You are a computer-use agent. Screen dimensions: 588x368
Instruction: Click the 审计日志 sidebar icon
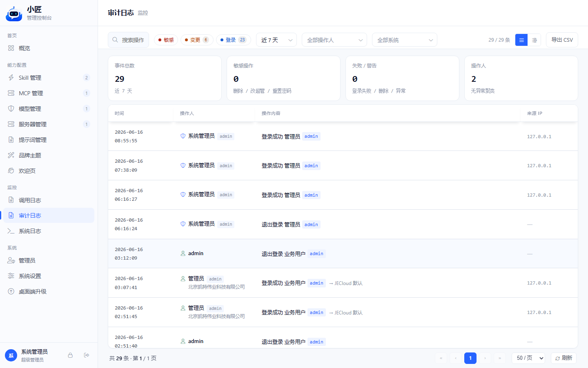(11, 215)
